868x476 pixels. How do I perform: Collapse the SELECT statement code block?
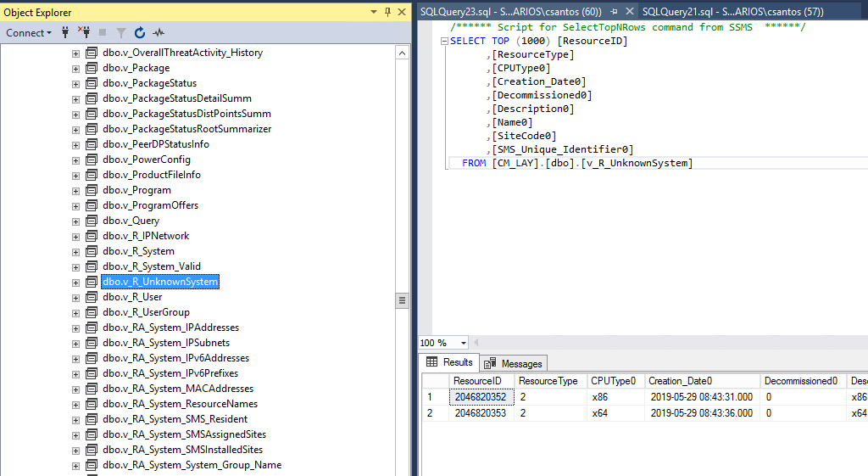(x=444, y=42)
